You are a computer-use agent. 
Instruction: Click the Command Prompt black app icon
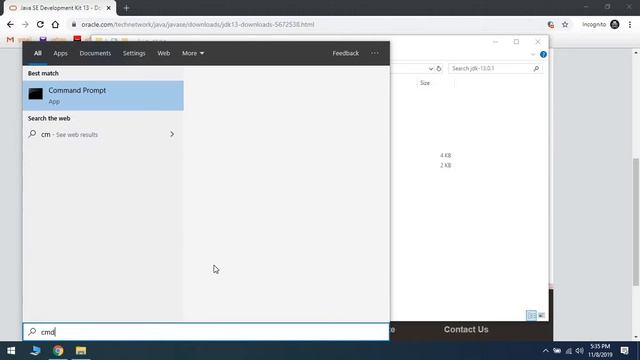coord(36,94)
